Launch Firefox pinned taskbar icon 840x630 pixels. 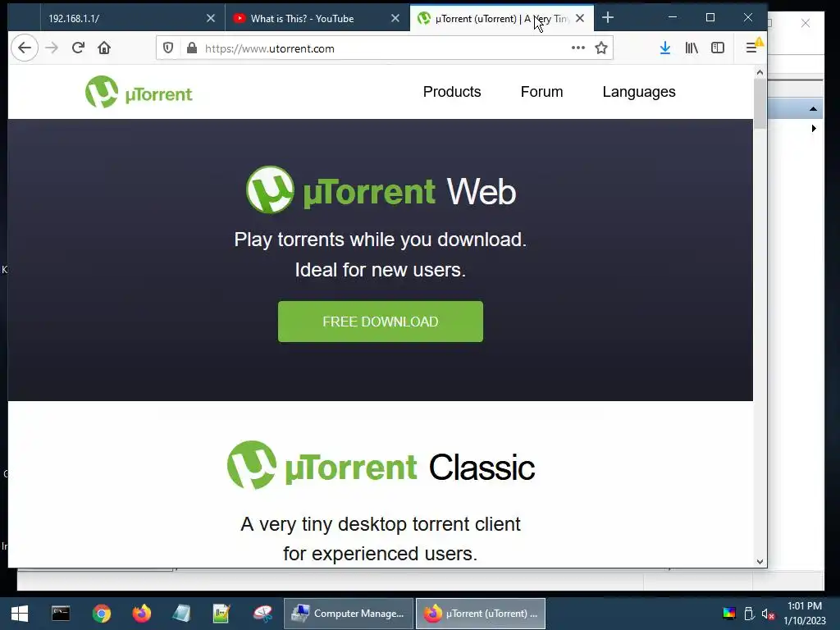(x=141, y=614)
